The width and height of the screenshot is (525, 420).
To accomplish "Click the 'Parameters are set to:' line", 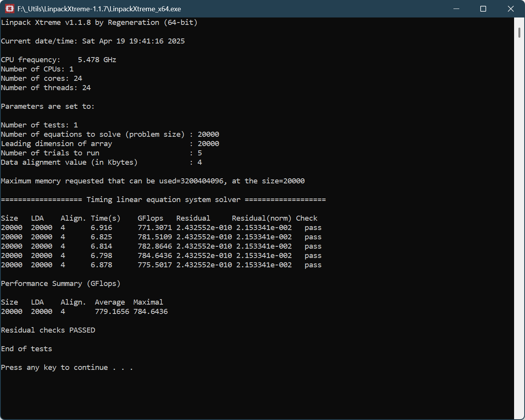I will (48, 106).
